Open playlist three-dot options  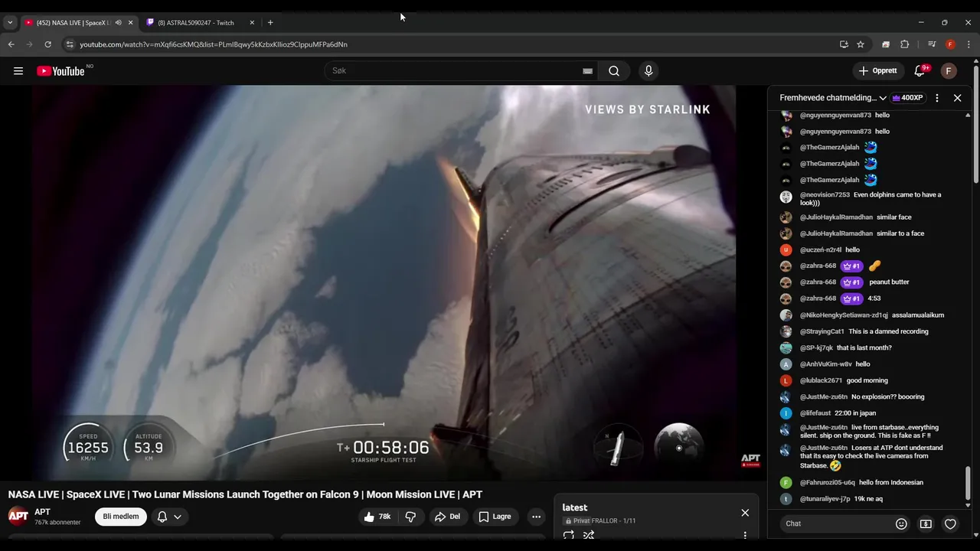(745, 536)
